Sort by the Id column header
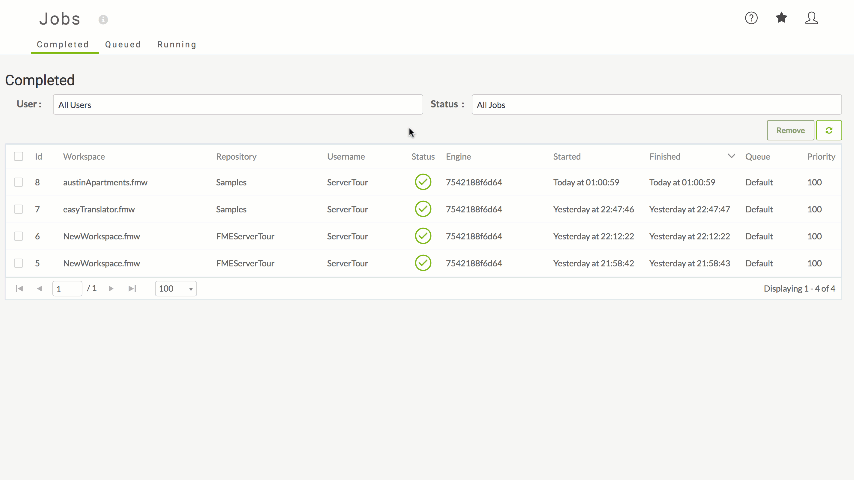 click(39, 156)
